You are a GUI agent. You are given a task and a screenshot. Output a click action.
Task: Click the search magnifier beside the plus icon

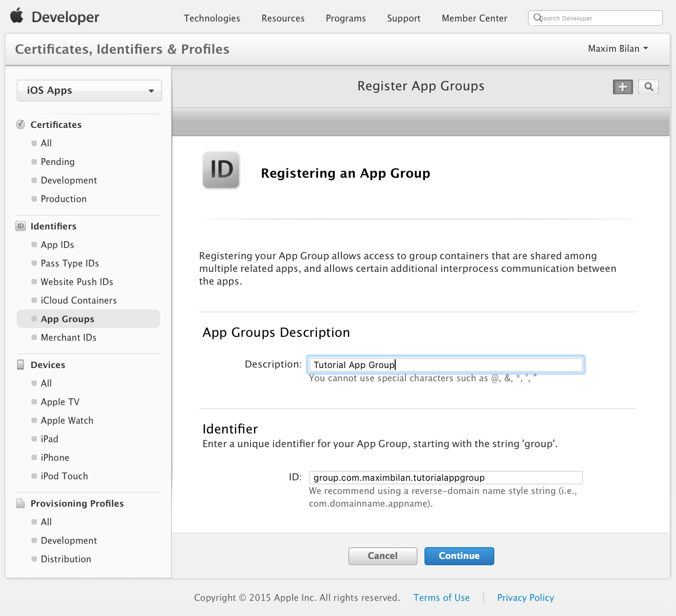click(x=649, y=86)
